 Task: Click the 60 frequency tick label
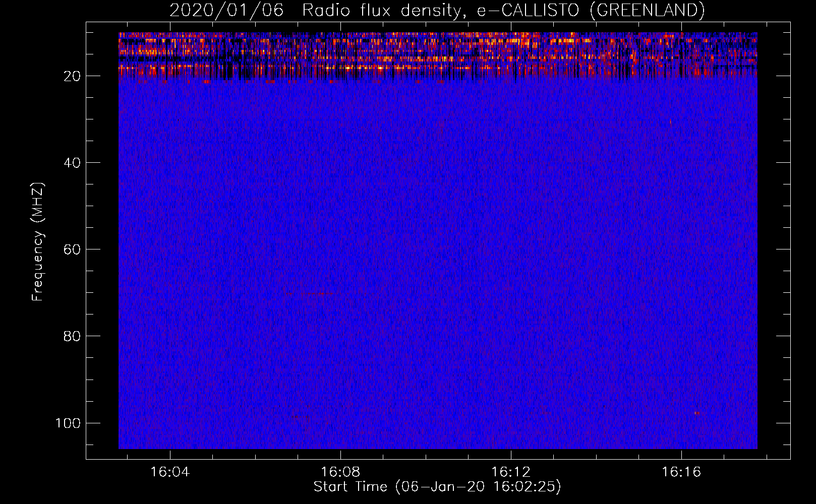[x=72, y=249]
